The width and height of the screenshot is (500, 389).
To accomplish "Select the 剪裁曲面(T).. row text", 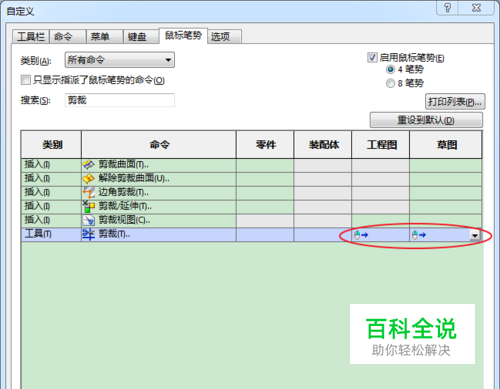I will point(123,164).
